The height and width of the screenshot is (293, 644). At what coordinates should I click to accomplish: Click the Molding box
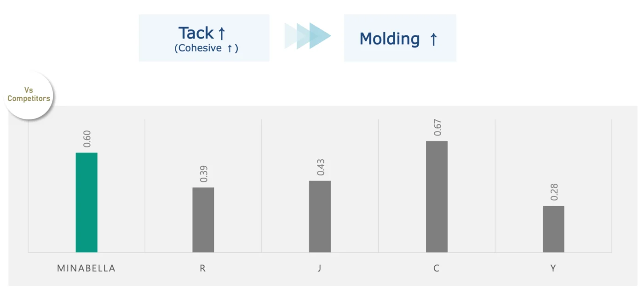(400, 38)
